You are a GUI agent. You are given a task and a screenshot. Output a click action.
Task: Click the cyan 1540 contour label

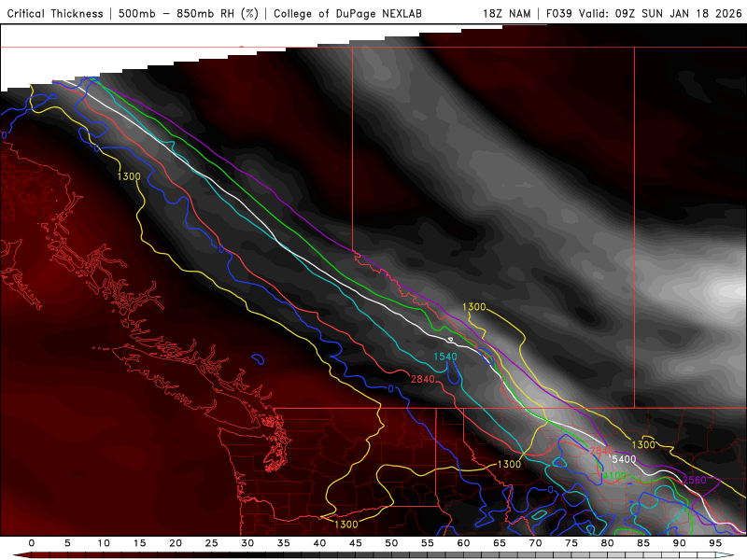[x=445, y=357]
